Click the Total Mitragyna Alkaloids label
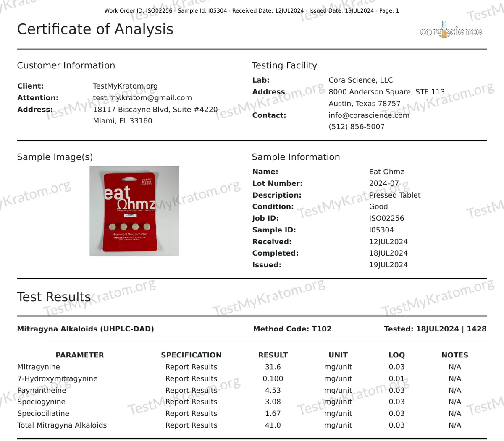This screenshot has width=504, height=441. coord(62,425)
